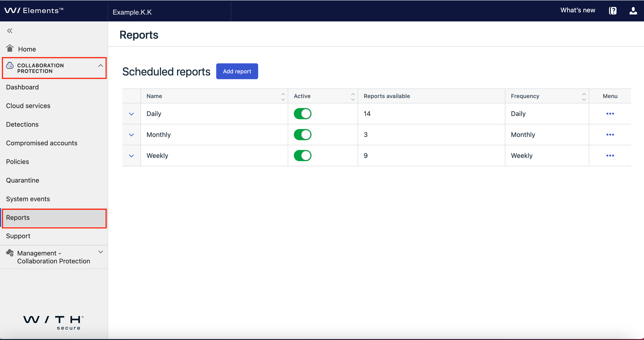Image resolution: width=644 pixels, height=340 pixels.
Task: Open the three-dot menu for Weekly report
Action: click(x=610, y=156)
